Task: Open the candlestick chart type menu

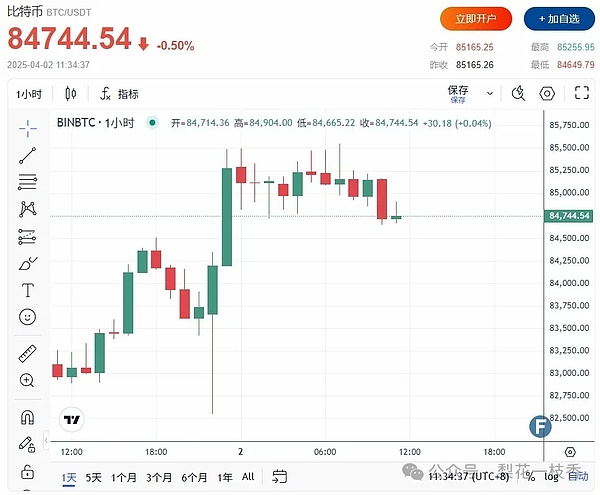Action: coord(70,94)
